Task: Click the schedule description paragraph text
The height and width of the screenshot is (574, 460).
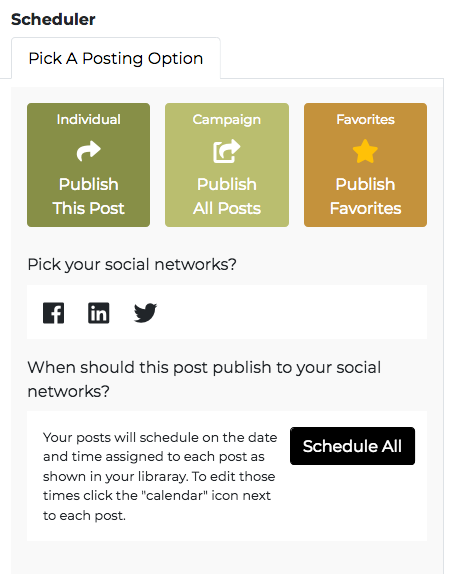Action: tap(160, 476)
